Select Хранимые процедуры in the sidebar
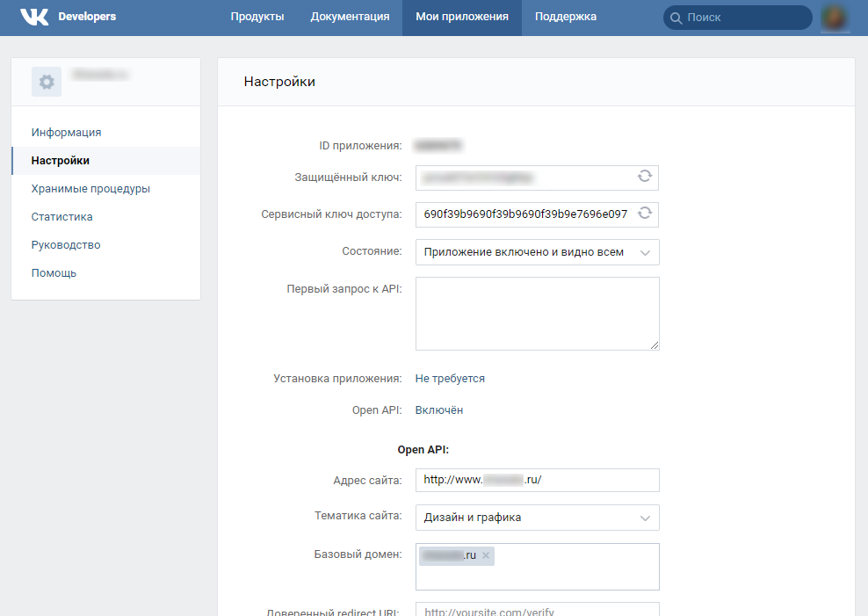This screenshot has width=868, height=616. tap(90, 189)
